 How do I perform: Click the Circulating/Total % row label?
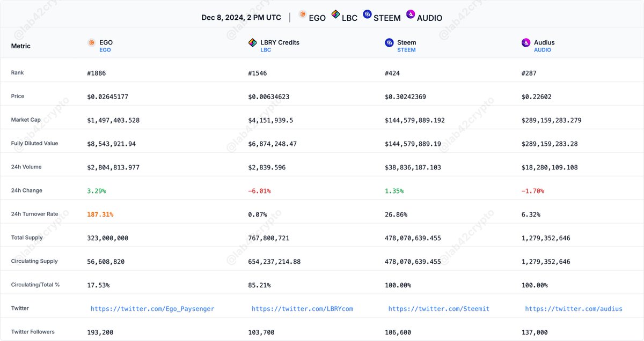pos(35,285)
